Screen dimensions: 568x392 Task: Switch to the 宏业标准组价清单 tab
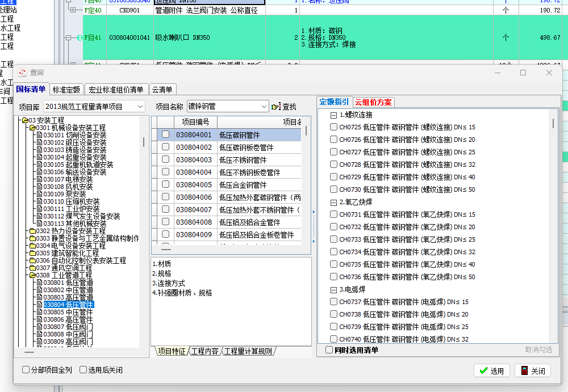click(x=116, y=90)
